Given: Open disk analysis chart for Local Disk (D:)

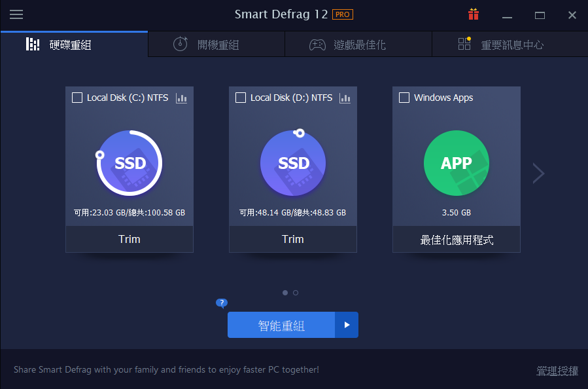Looking at the screenshot, I should (345, 98).
